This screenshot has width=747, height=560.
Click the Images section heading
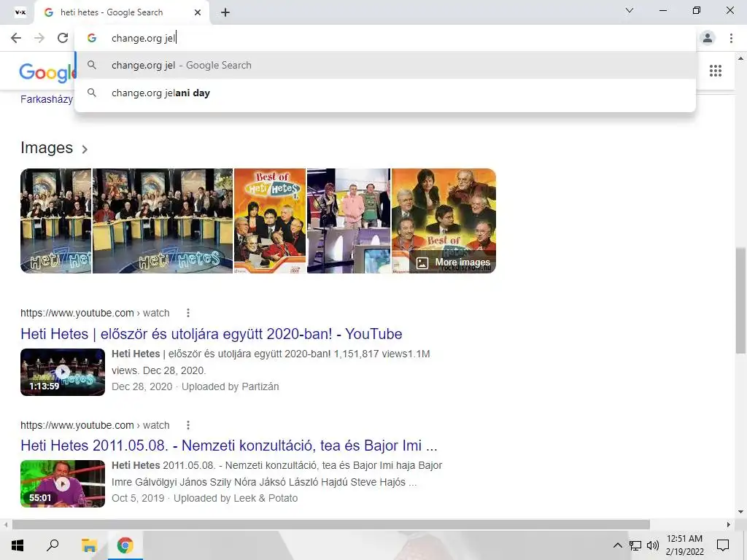pyautogui.click(x=47, y=147)
